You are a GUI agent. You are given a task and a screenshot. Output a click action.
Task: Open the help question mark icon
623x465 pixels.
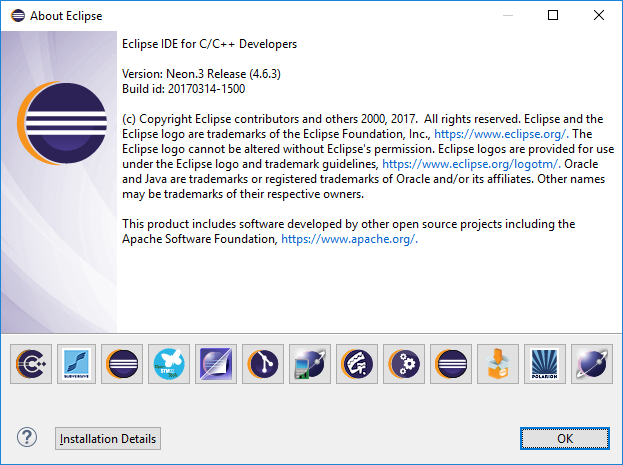(27, 438)
